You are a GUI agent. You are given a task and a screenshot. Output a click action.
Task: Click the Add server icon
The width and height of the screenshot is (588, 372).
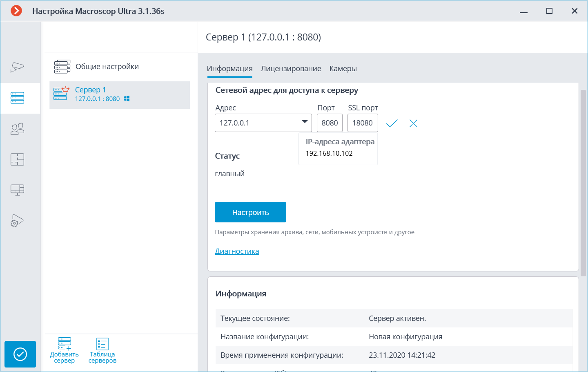[x=64, y=350]
